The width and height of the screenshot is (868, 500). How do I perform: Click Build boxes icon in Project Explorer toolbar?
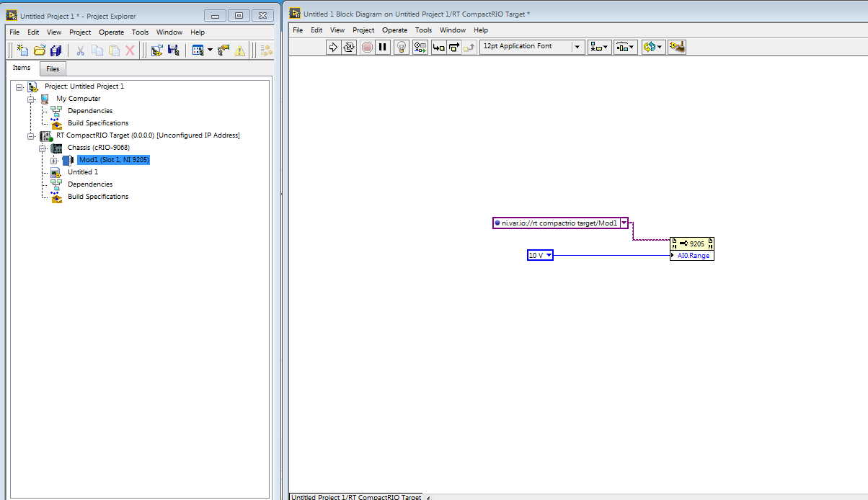(267, 50)
